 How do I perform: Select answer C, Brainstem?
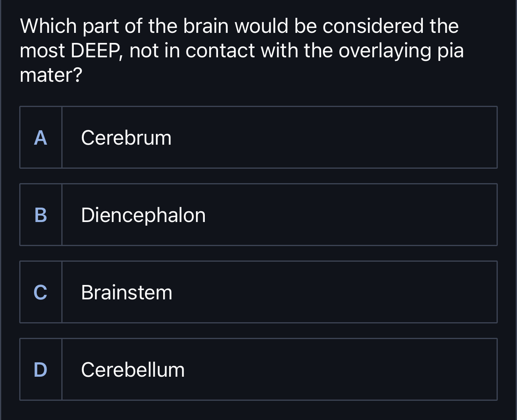tap(258, 291)
